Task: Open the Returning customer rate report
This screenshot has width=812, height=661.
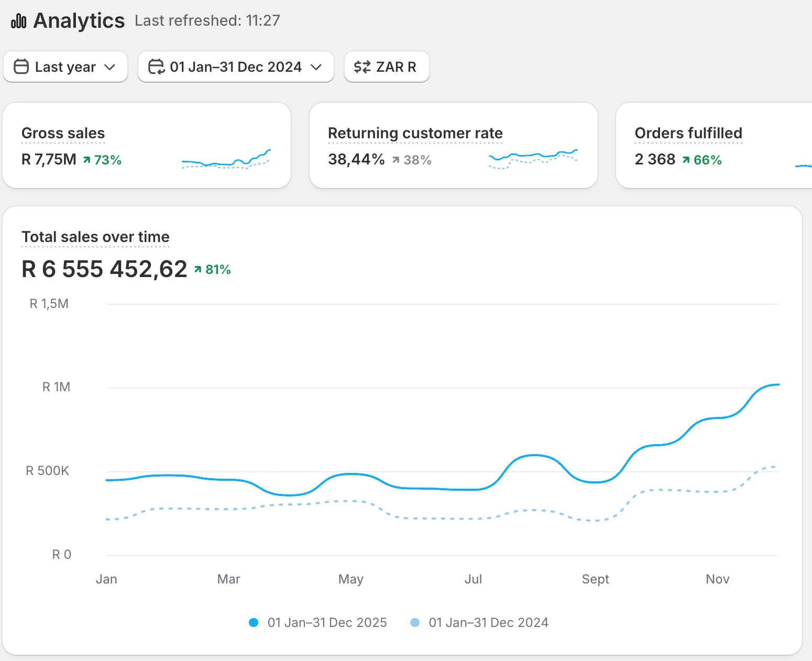Action: click(x=454, y=145)
